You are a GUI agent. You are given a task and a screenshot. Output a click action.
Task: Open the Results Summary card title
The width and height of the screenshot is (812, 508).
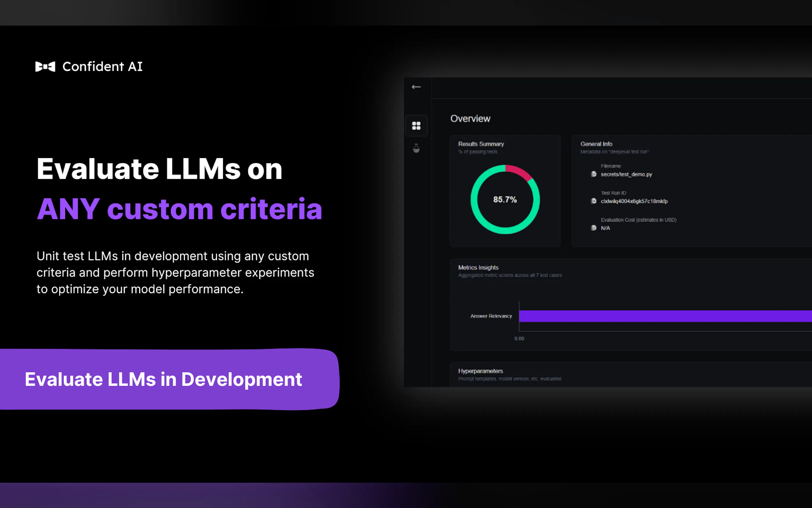click(481, 144)
